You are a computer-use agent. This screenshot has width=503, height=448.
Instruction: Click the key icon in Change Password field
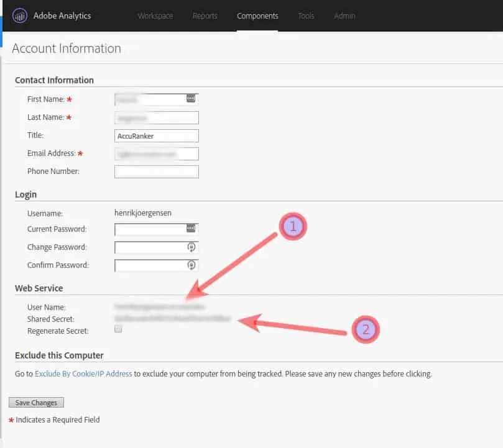click(192, 247)
